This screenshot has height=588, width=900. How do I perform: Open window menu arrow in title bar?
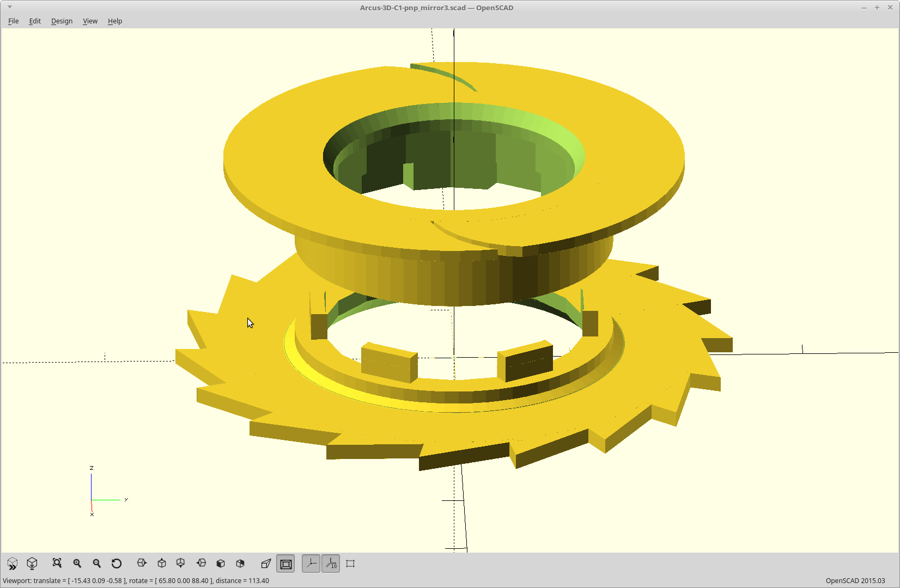pos(10,7)
